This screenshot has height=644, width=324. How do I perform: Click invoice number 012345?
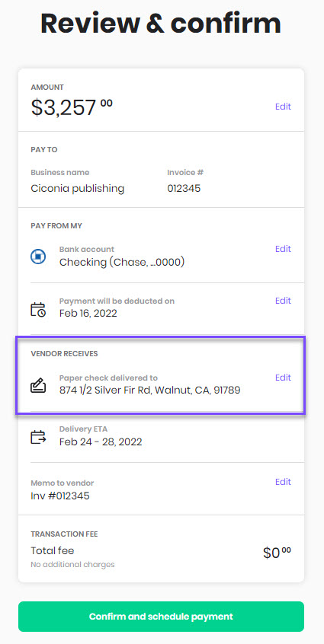pyautogui.click(x=184, y=189)
